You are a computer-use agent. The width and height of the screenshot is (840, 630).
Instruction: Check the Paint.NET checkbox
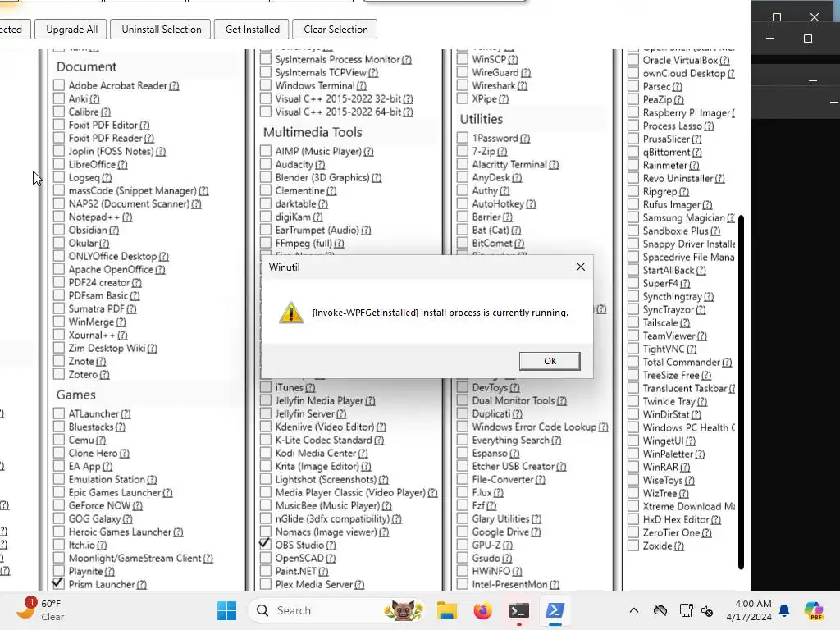[x=265, y=571]
